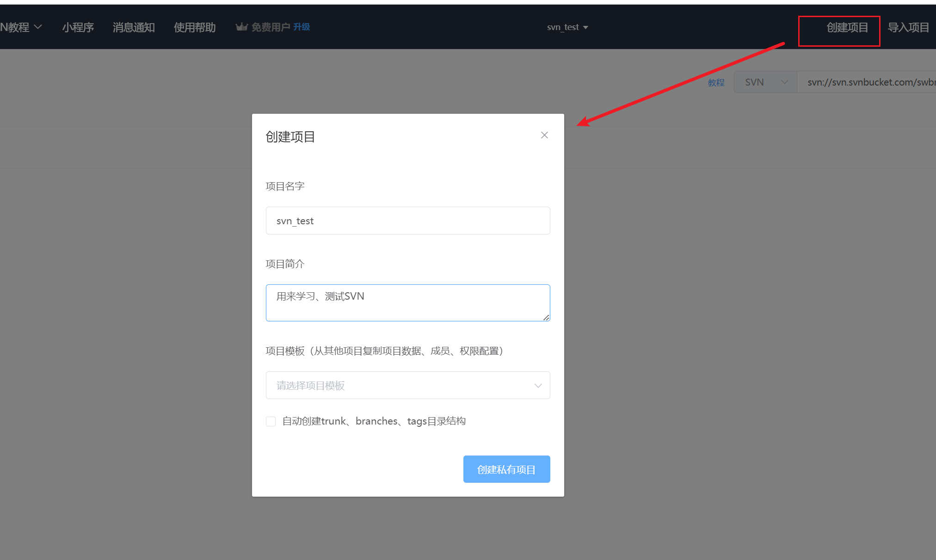The width and height of the screenshot is (936, 560).
Task: Open the svn_test project switcher
Action: (x=563, y=27)
